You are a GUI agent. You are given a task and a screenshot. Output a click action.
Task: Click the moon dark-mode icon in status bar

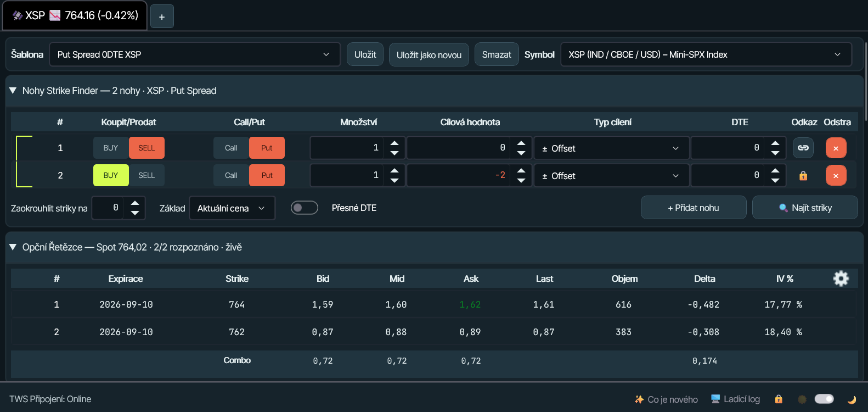click(852, 399)
